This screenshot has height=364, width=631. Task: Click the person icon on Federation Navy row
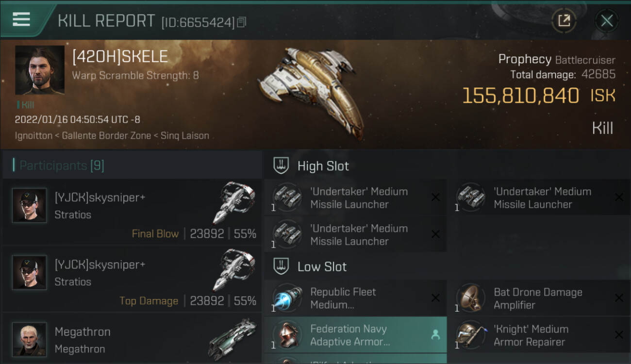(435, 334)
